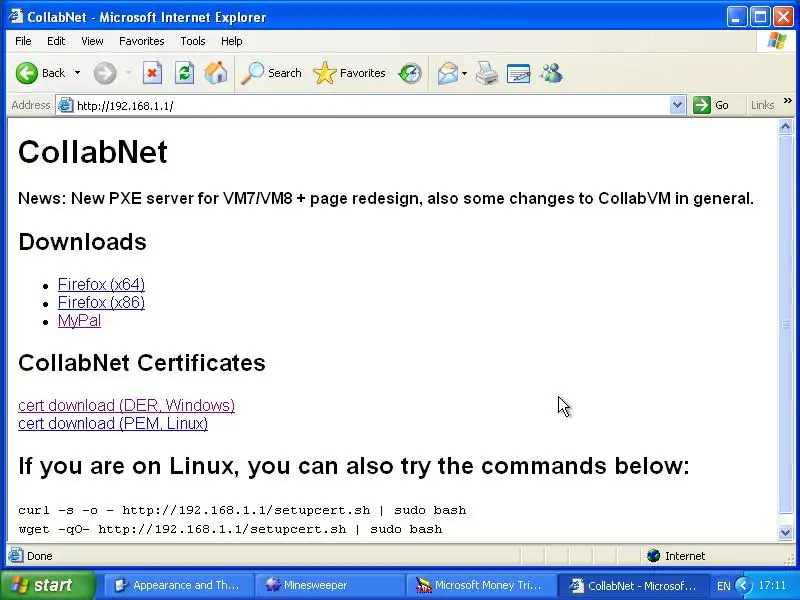This screenshot has height=600, width=800.
Task: Click the EN language indicator
Action: click(x=723, y=586)
